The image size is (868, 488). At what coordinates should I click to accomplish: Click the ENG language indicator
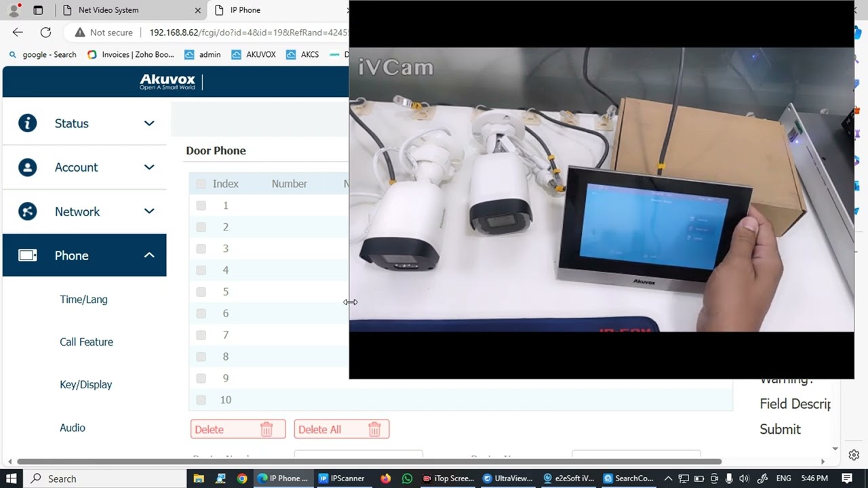coord(783,479)
